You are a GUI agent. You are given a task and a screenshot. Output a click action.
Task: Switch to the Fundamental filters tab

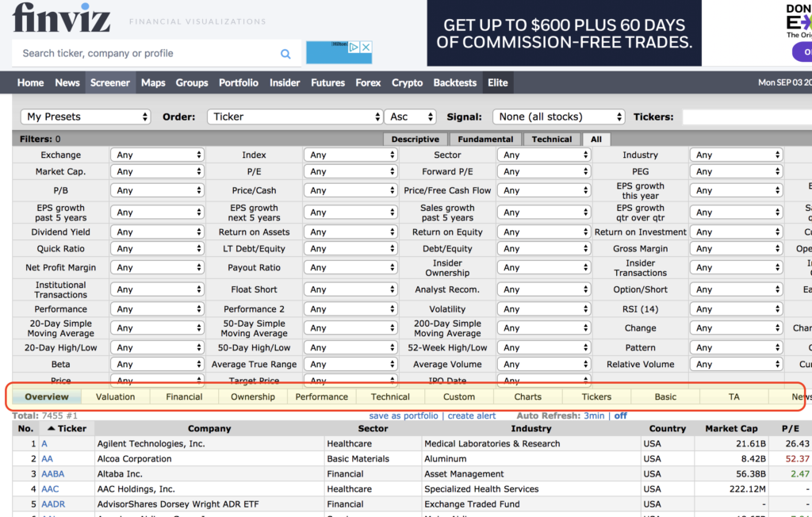pos(485,139)
